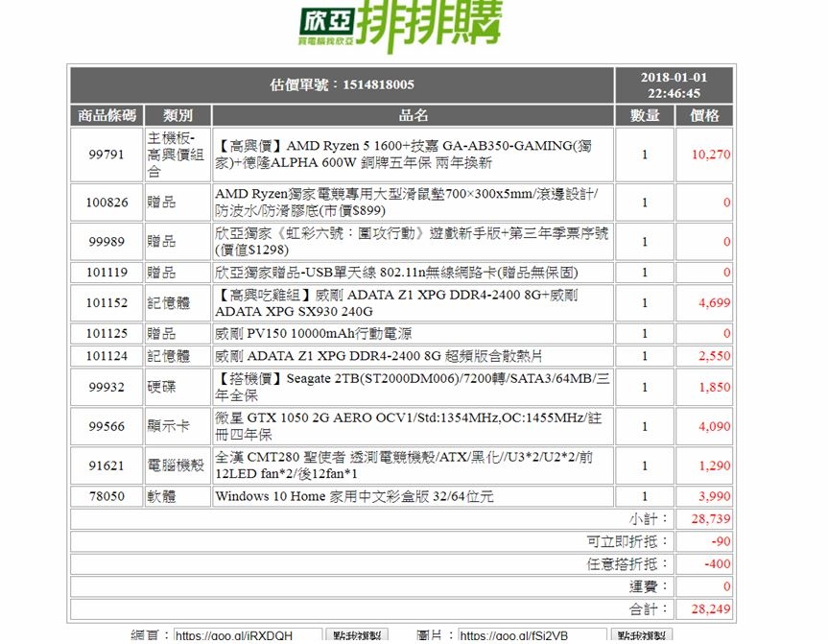Select quote number 1514818005 header text

pos(343,84)
